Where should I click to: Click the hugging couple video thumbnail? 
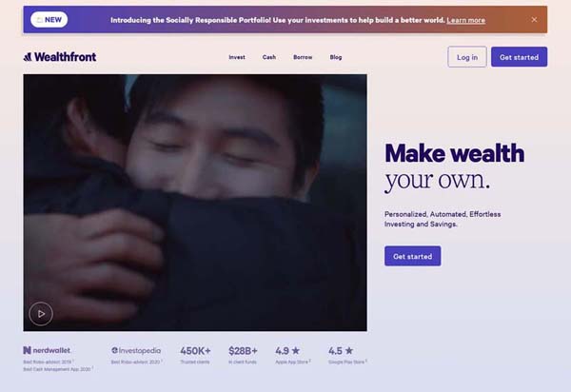[195, 190]
